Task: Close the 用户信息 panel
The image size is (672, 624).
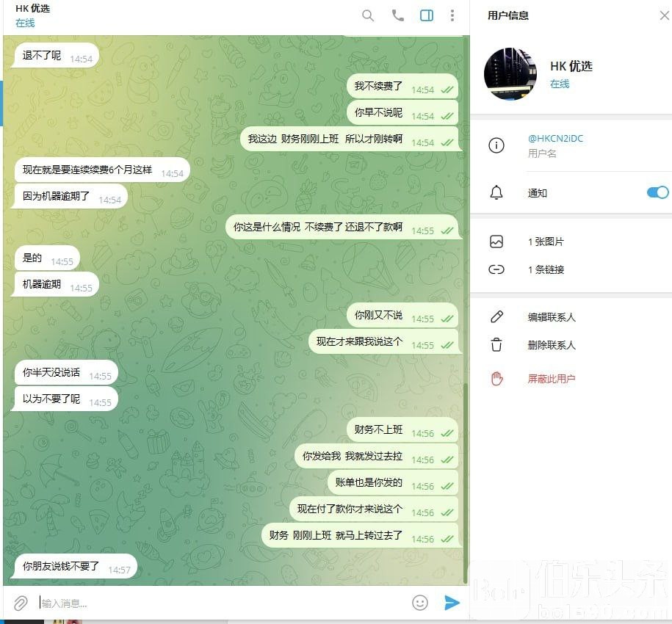Action: [x=664, y=16]
